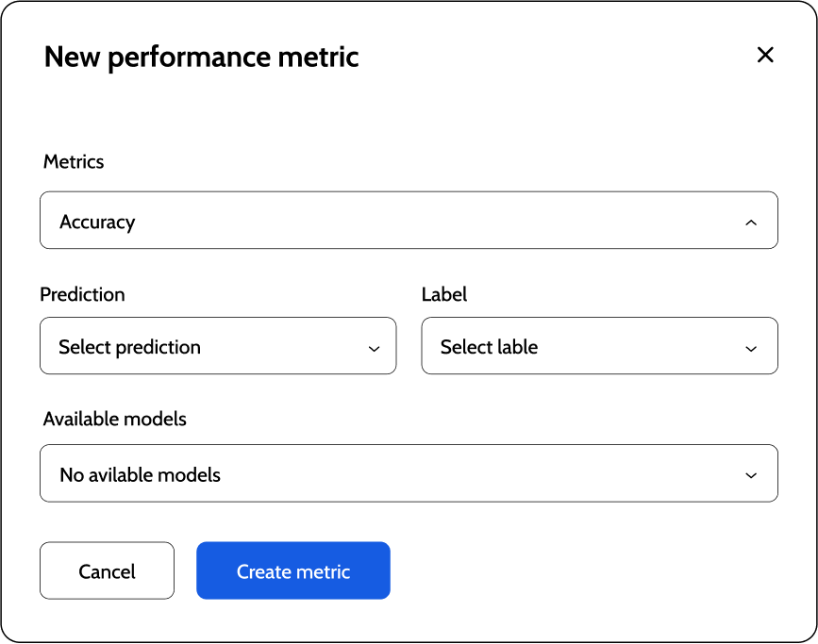Click the chevron in the Available models dropdown

coord(751,475)
